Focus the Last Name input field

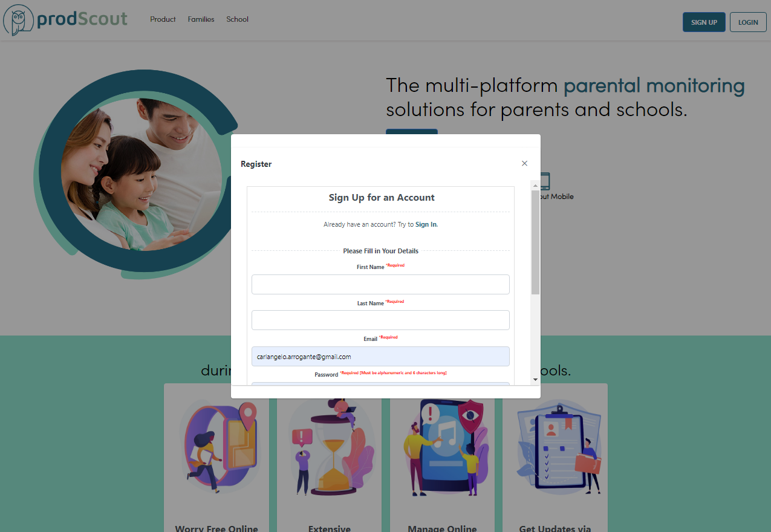point(380,320)
